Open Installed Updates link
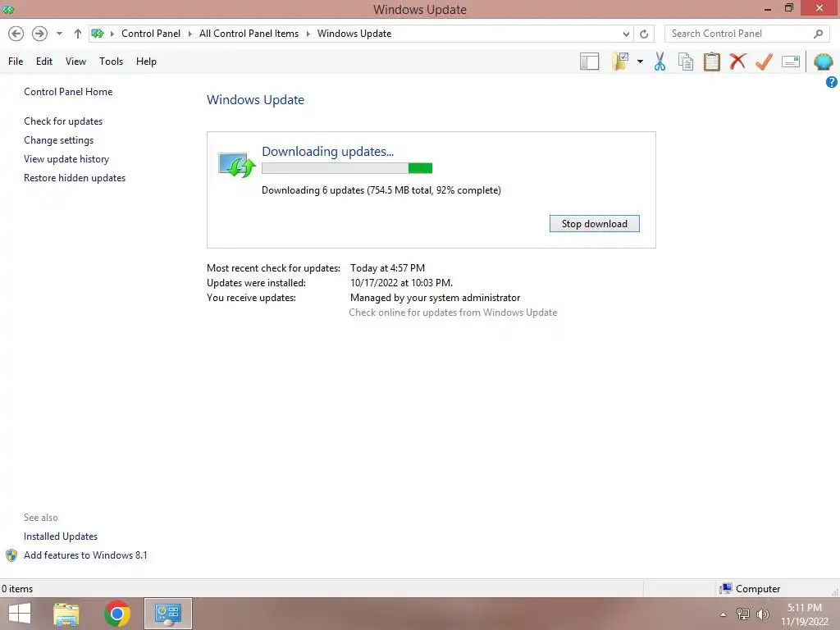Viewport: 840px width, 630px height. [x=61, y=536]
